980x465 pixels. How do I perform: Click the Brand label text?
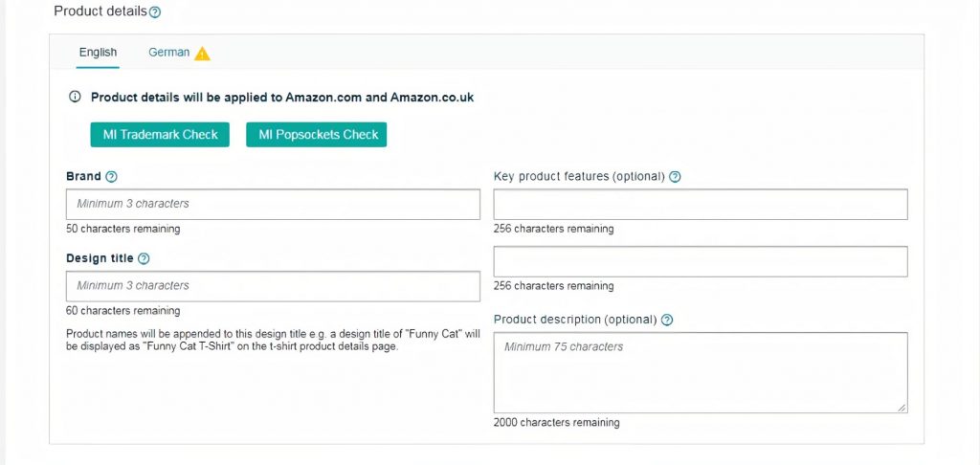click(x=84, y=177)
